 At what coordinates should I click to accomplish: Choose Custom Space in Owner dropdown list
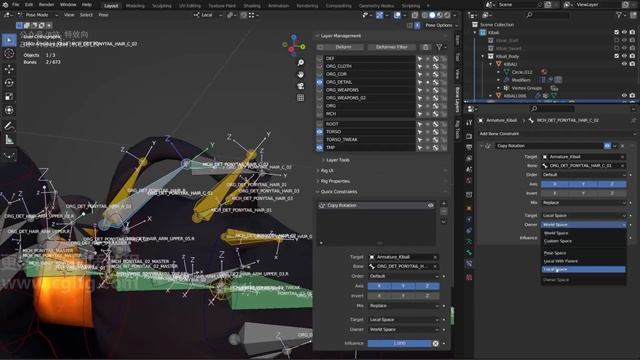click(584, 241)
